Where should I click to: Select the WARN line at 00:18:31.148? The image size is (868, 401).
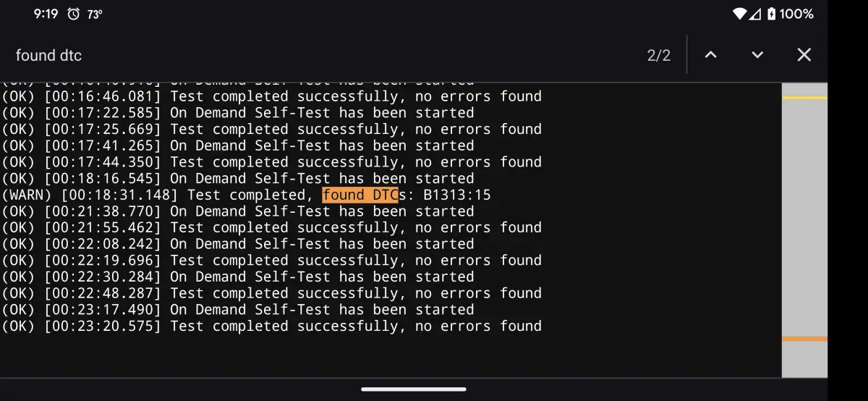pyautogui.click(x=246, y=195)
